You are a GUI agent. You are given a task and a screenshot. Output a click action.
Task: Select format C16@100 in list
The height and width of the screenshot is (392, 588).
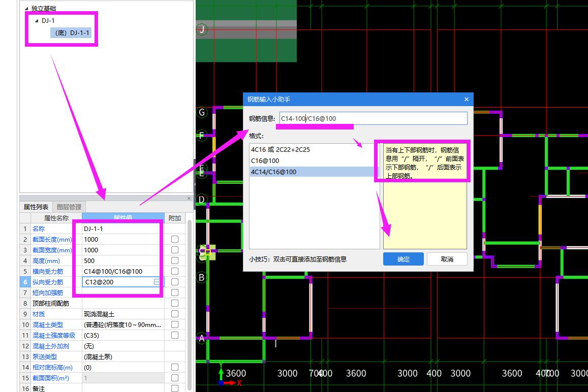click(314, 161)
